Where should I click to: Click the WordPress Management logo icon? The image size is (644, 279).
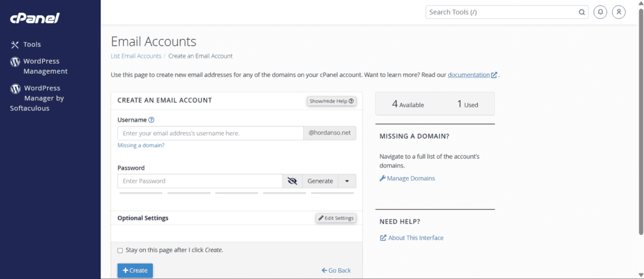[15, 62]
